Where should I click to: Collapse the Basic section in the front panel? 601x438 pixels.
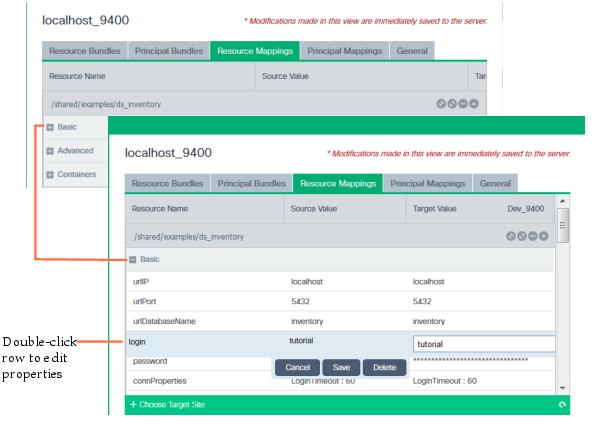pyautogui.click(x=133, y=259)
